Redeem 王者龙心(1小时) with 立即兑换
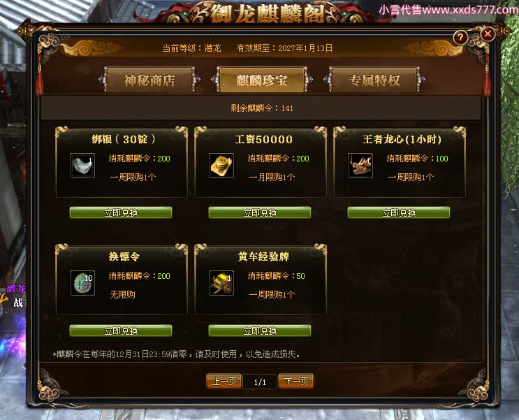The image size is (519, 420). click(399, 212)
